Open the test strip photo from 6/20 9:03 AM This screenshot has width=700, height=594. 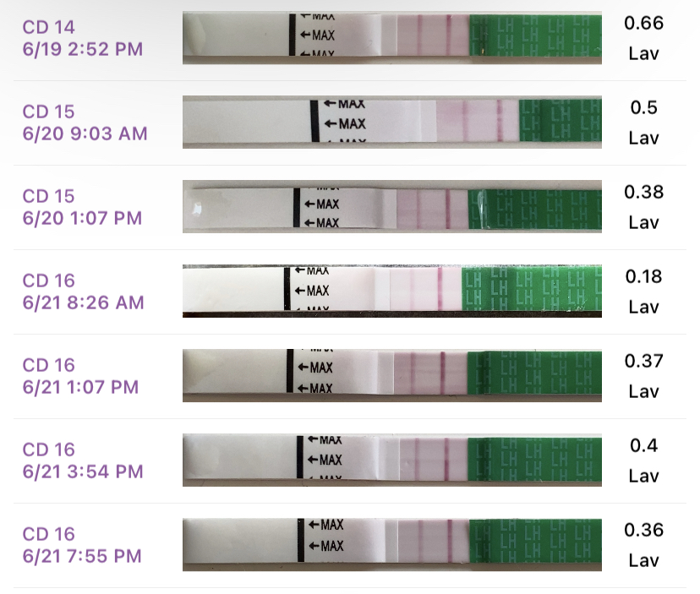(392, 123)
